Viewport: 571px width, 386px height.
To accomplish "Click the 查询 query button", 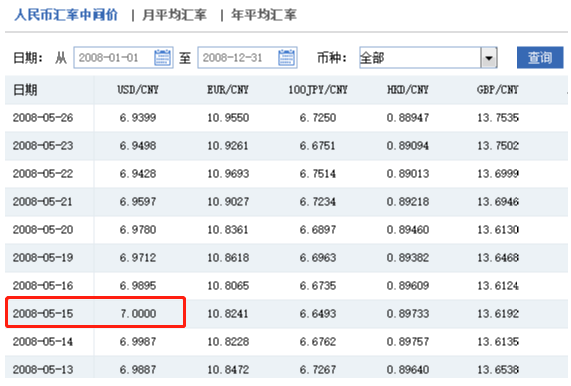I will tap(540, 58).
